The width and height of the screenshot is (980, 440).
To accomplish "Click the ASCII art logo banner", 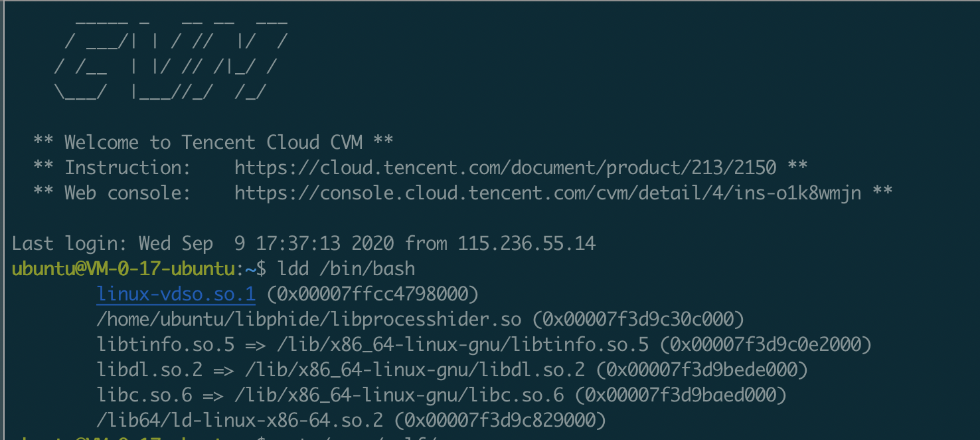I will point(171,60).
